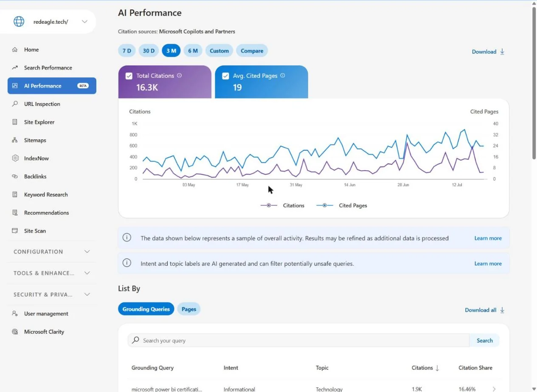Click the Keyword Research icon in the sidebar
Viewport: 537px width, 392px height.
[15, 195]
